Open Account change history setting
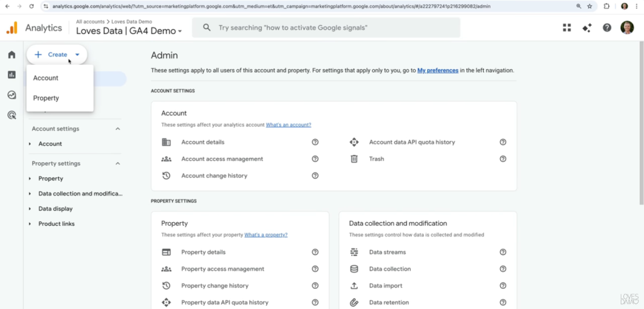 tap(214, 176)
